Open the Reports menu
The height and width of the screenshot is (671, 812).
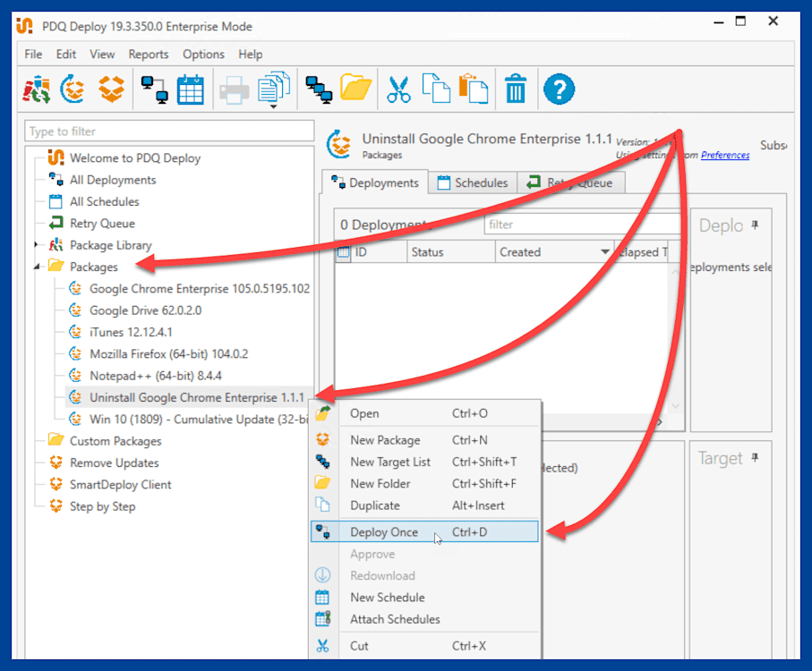tap(149, 54)
